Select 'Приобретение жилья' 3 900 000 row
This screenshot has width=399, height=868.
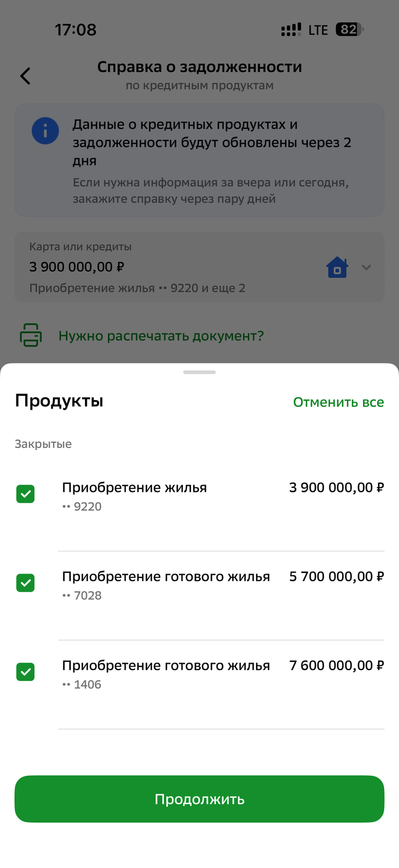(x=222, y=495)
